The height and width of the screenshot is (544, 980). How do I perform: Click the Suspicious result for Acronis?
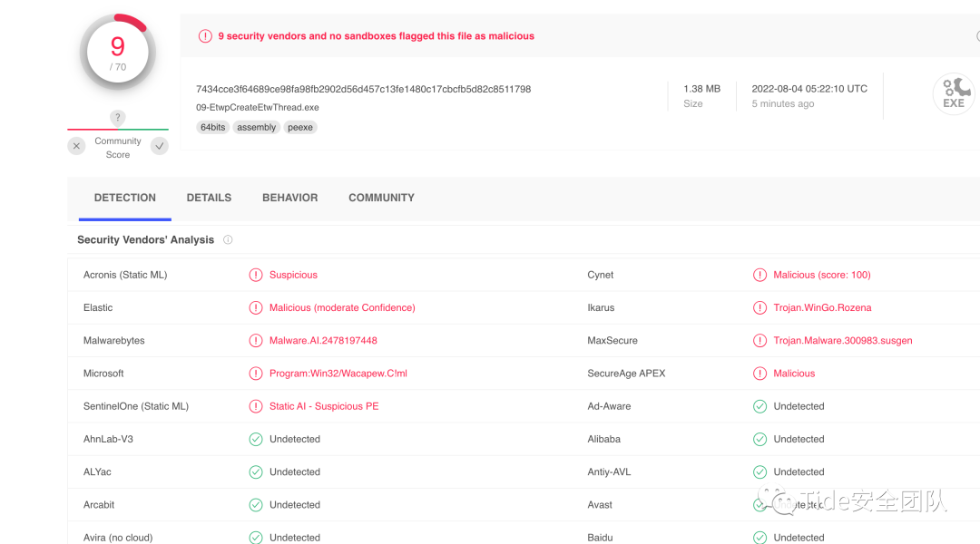(293, 275)
